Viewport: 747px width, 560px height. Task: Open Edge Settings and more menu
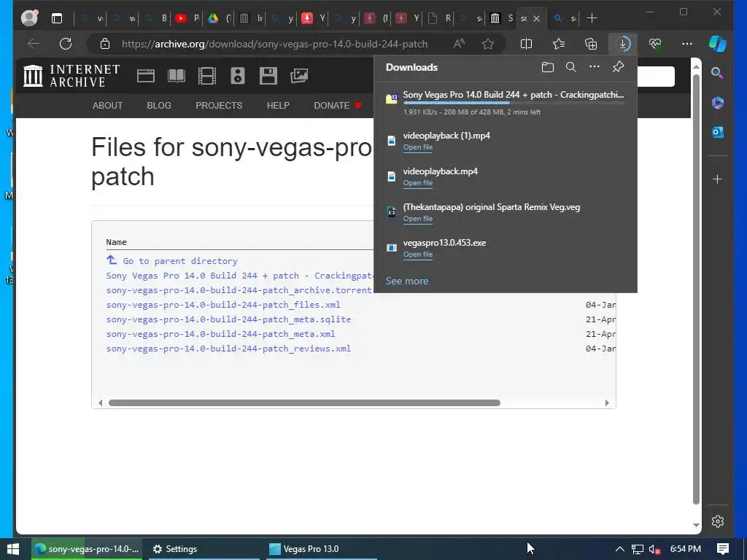click(687, 44)
